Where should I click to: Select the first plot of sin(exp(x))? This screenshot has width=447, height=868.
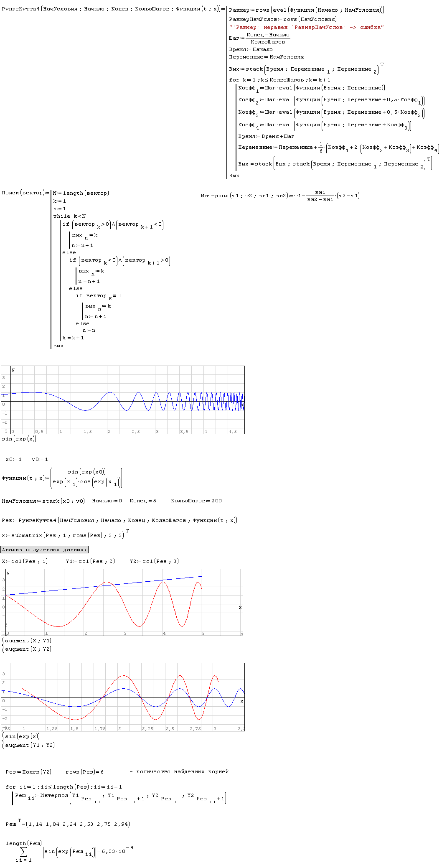(x=123, y=400)
